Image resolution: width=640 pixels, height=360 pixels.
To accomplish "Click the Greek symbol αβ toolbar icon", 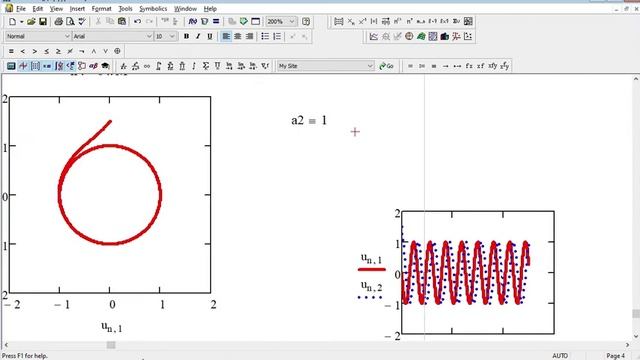I will (93, 66).
